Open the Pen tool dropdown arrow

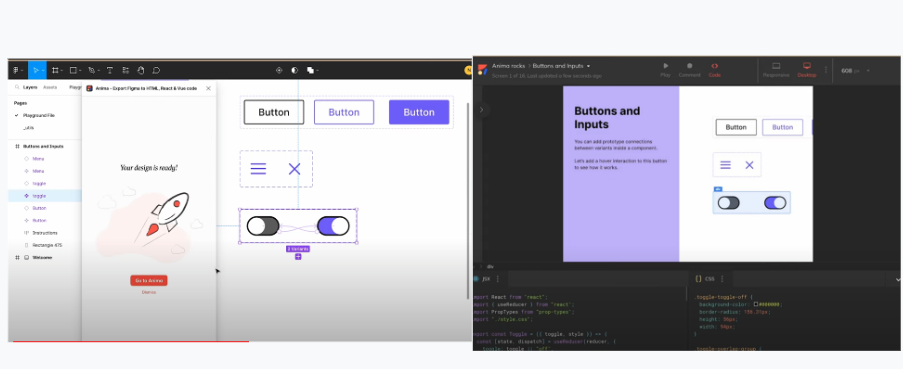coord(98,71)
